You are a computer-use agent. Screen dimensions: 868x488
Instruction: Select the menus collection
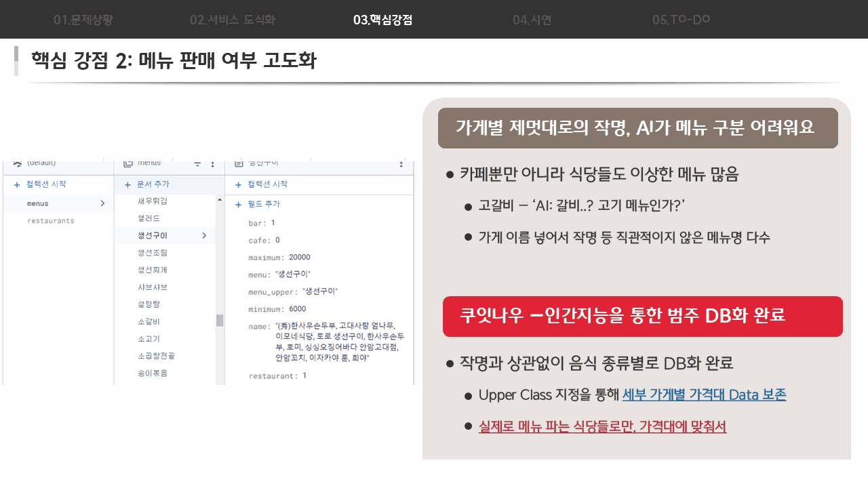coord(59,203)
